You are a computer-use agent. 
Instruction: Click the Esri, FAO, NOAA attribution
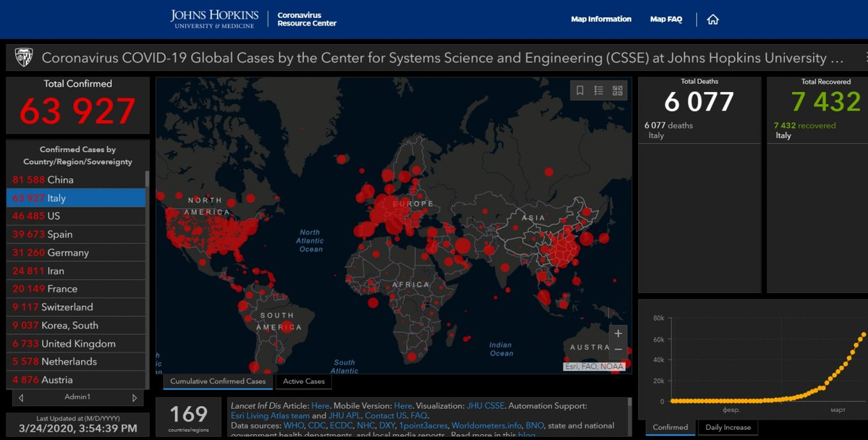[x=594, y=366]
